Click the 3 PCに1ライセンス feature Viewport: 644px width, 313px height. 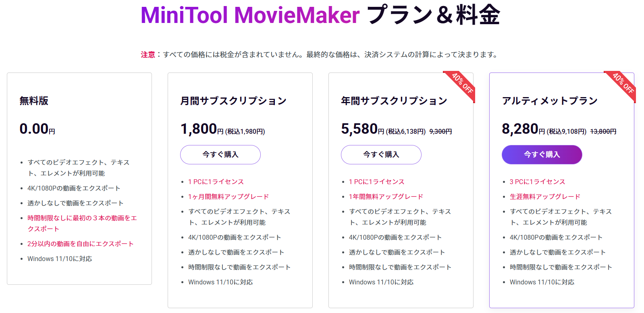click(537, 182)
